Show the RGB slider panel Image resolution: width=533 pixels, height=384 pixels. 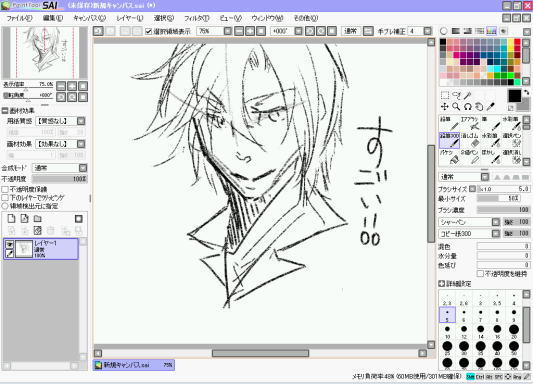coord(455,31)
